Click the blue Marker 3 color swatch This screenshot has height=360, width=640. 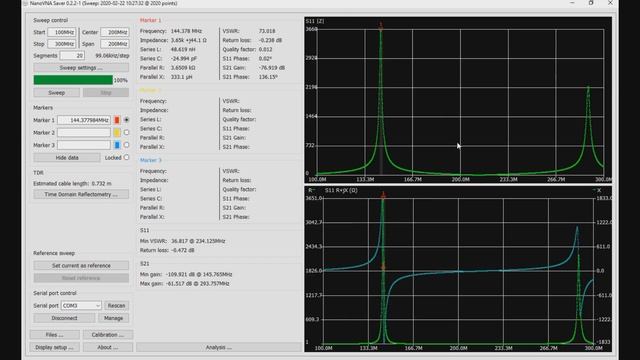click(x=117, y=145)
